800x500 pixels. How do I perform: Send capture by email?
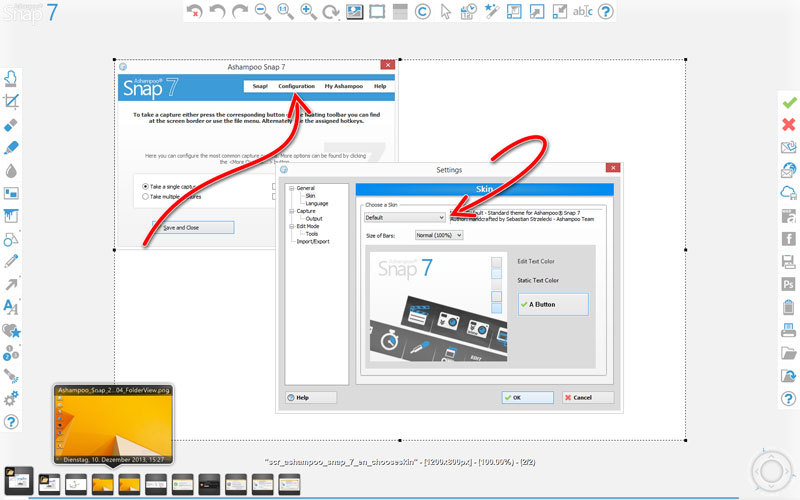[789, 147]
